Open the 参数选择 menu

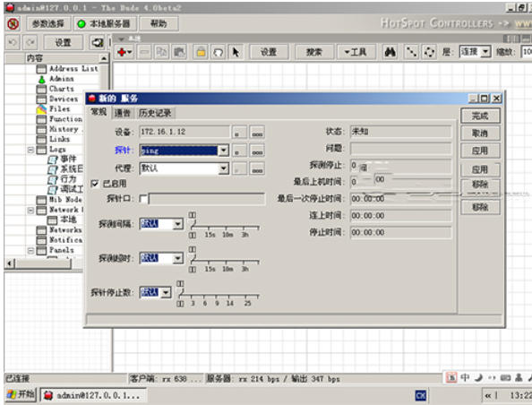(x=48, y=24)
